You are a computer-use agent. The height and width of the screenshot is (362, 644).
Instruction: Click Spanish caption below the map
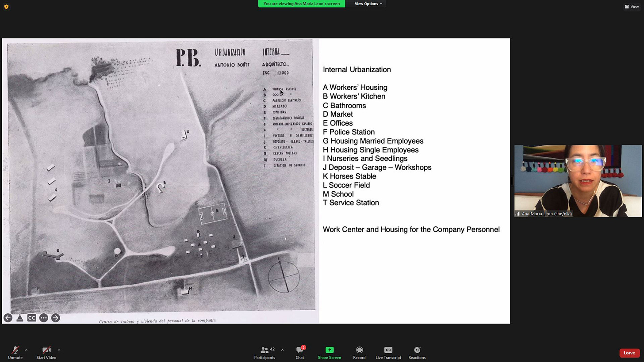pos(157,321)
